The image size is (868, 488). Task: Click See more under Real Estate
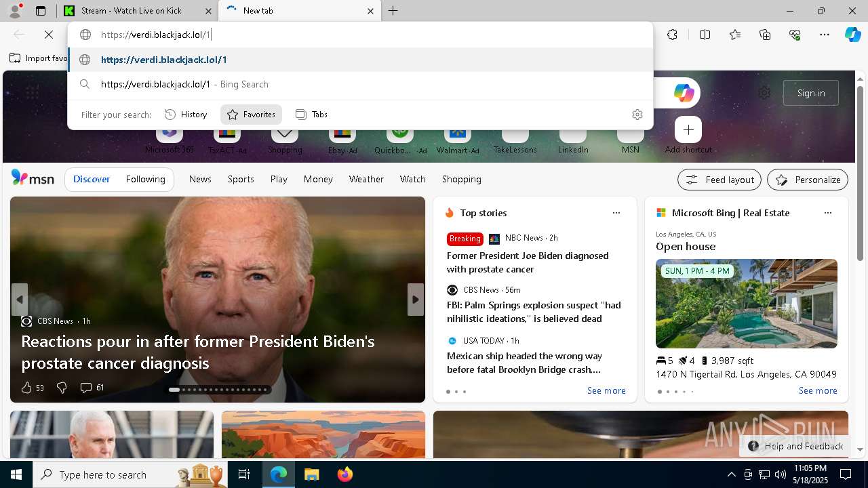pos(818,390)
